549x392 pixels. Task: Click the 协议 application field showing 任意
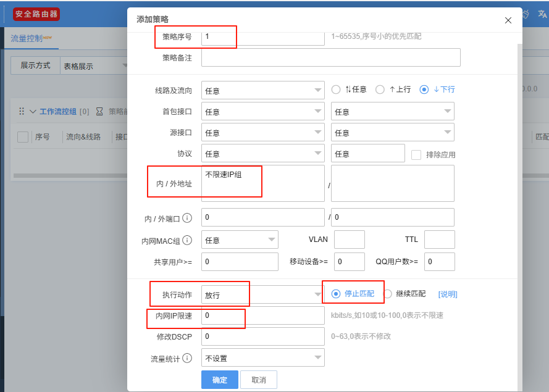coord(368,153)
